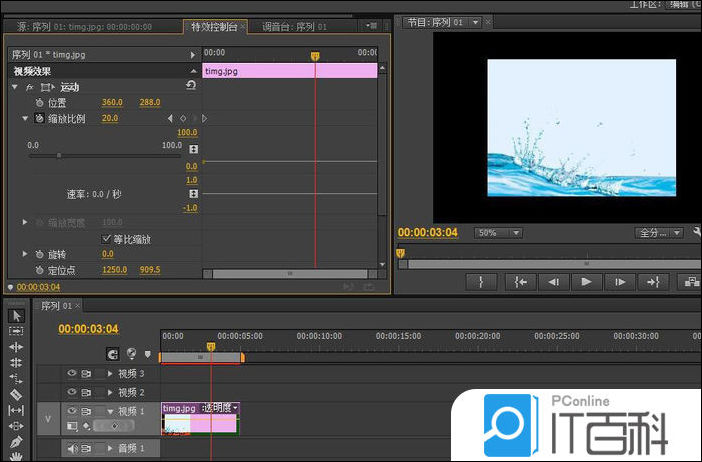Select the Ripple Edit tool

pyautogui.click(x=16, y=347)
